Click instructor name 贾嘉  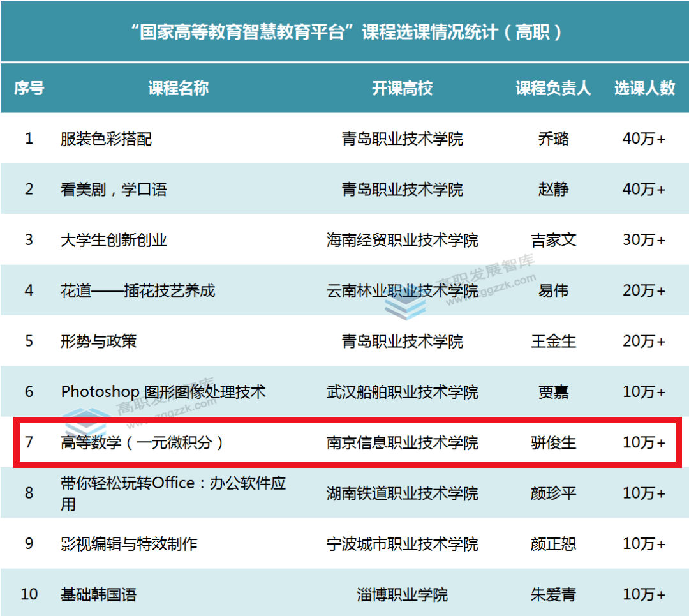(553, 391)
